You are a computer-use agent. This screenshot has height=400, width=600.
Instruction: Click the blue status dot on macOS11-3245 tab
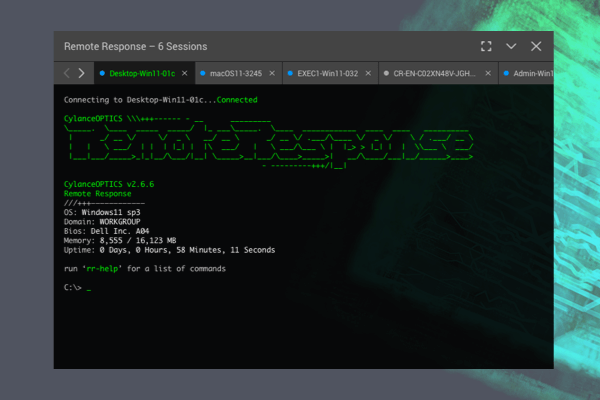pos(201,74)
